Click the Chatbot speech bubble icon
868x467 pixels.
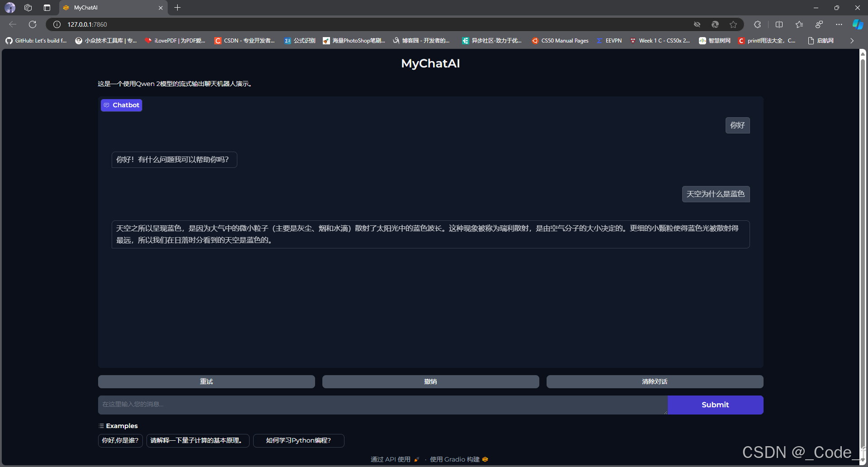107,105
